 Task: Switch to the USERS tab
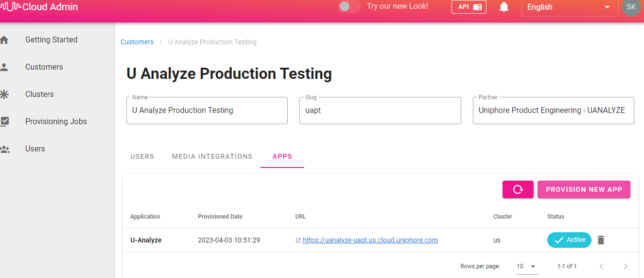pos(142,156)
